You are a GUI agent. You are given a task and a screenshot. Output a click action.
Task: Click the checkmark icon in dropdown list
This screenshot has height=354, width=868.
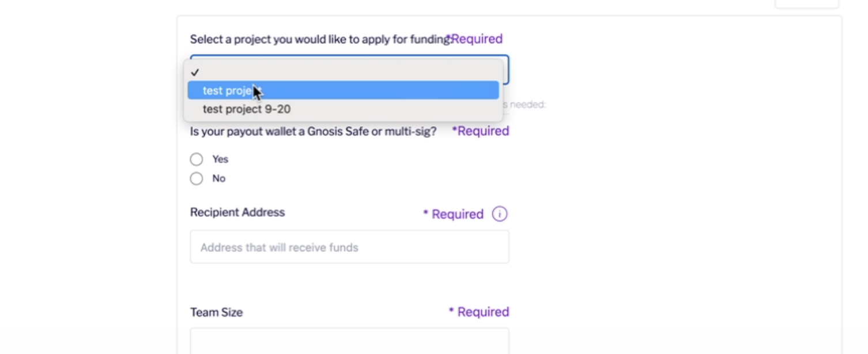[195, 73]
